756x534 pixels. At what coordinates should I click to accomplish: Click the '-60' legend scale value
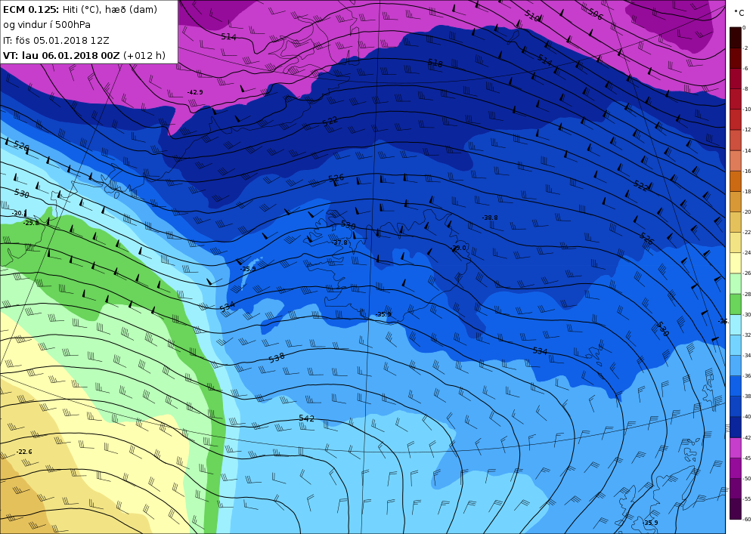tap(748, 520)
